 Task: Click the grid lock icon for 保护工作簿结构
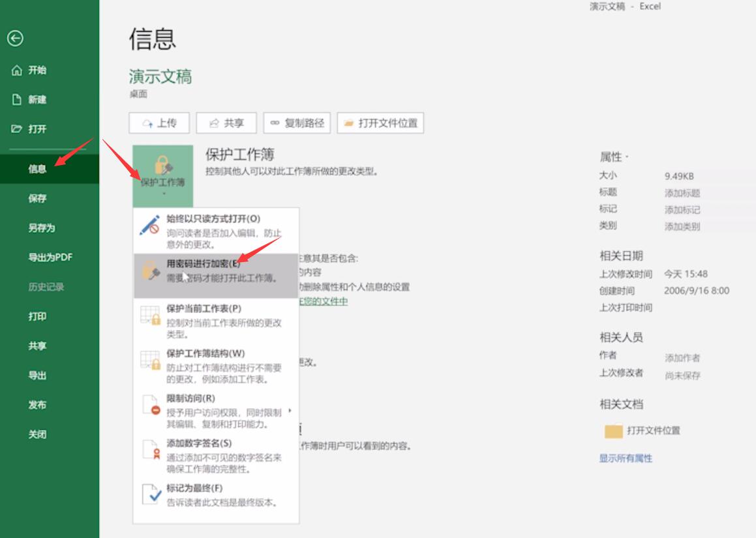click(x=151, y=360)
